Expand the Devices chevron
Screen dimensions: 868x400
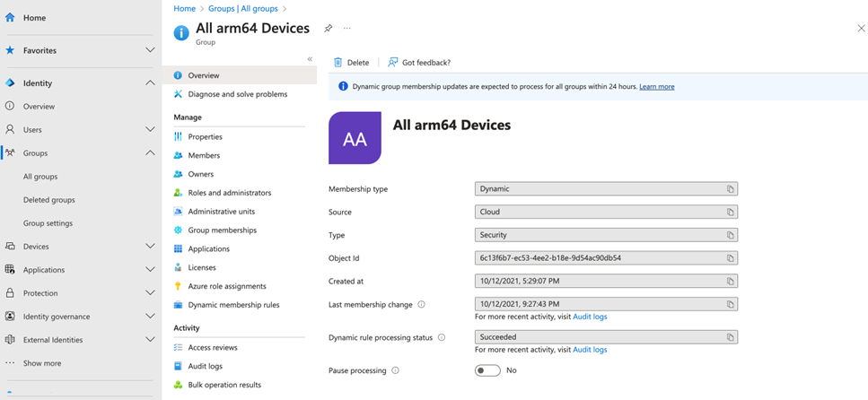[150, 247]
